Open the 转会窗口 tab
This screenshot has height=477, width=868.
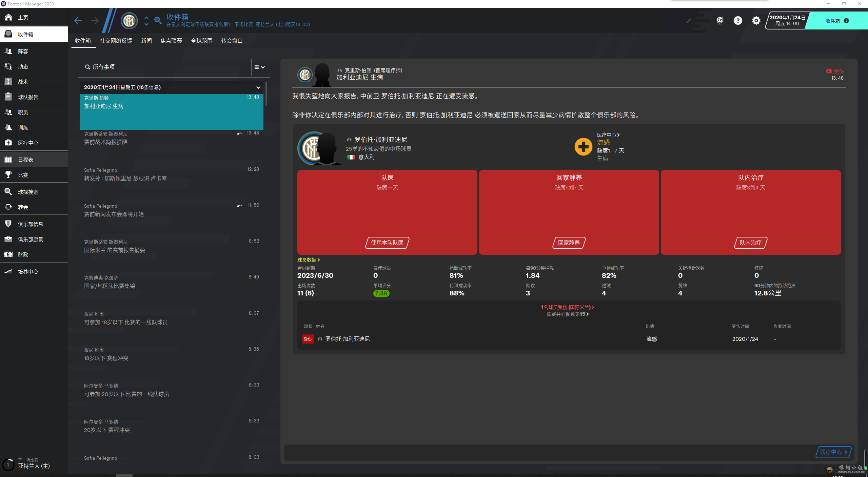click(232, 41)
